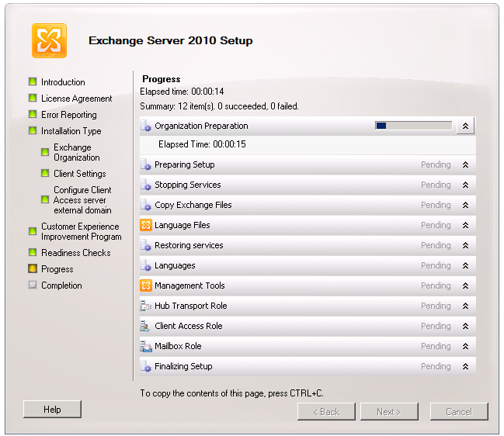Click the Next button
This screenshot has width=504, height=436.
pos(389,412)
